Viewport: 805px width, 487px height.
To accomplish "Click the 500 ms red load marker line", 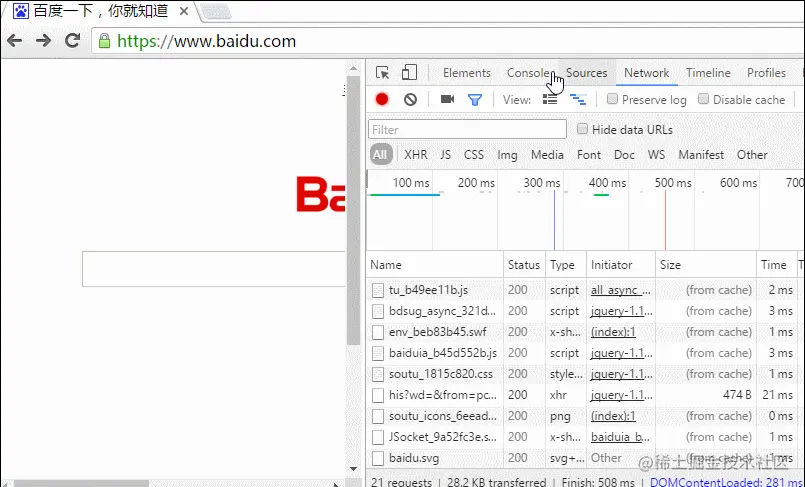I will coord(665,220).
